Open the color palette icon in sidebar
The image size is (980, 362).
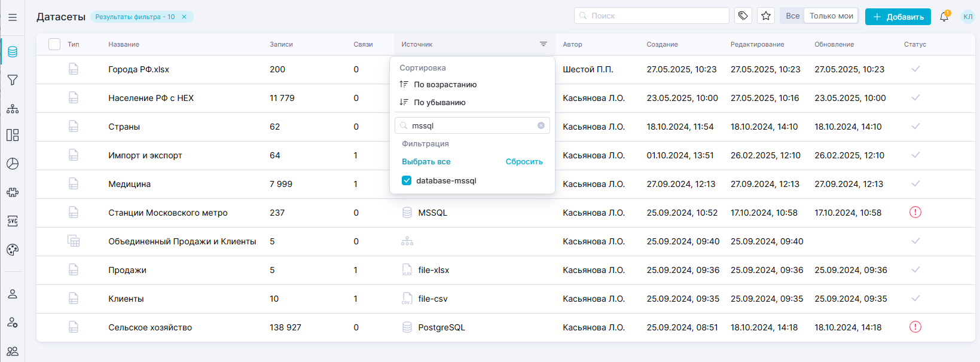pyautogui.click(x=12, y=250)
